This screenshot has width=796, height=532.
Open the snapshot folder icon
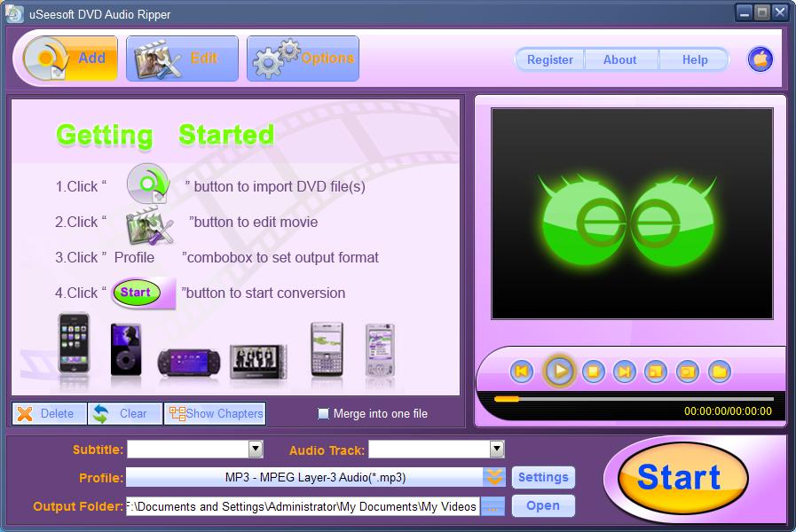pyautogui.click(x=720, y=372)
